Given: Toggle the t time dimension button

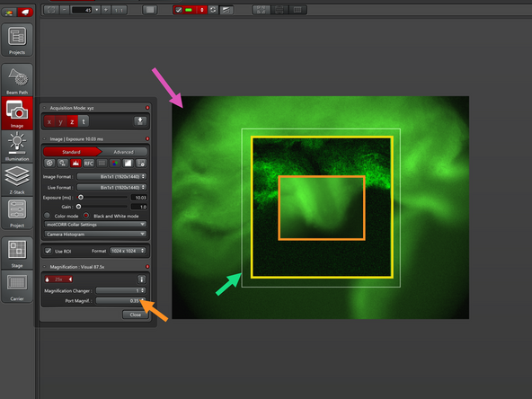Looking at the screenshot, I should tap(84, 121).
